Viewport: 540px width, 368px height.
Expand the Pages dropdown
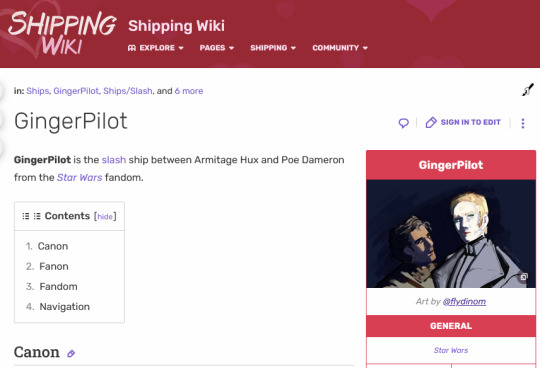click(x=217, y=48)
